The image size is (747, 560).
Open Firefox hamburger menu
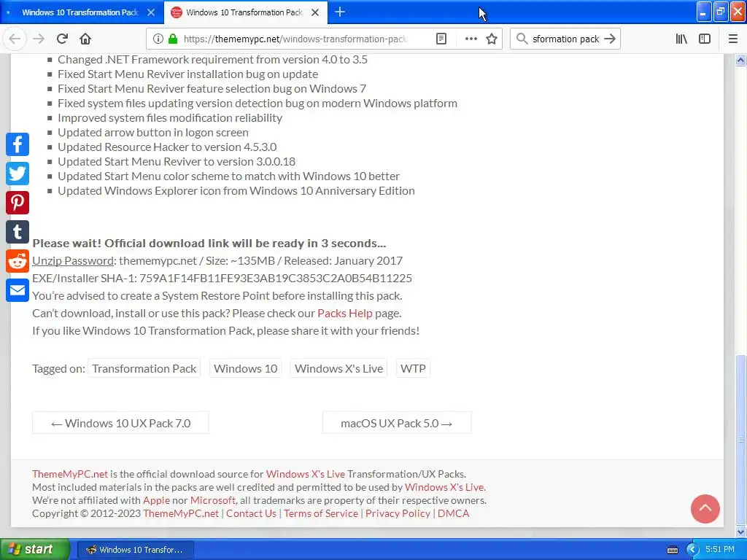click(x=733, y=39)
